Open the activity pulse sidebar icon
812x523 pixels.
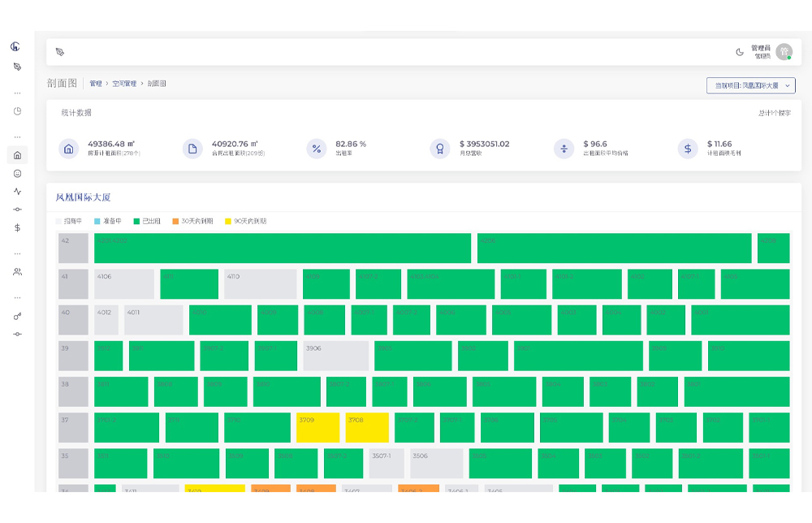coord(17,192)
